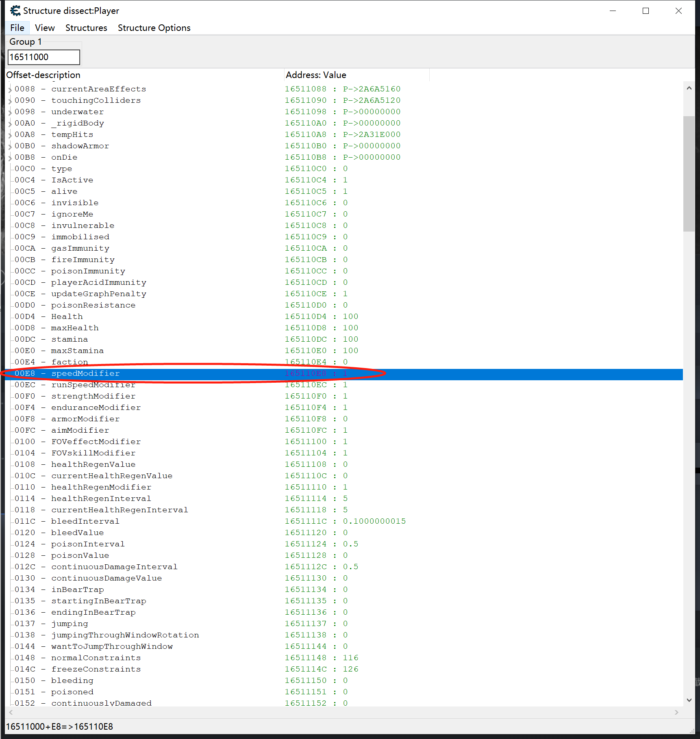
Task: Expand the touchingColliders pointer node
Action: [x=10, y=101]
